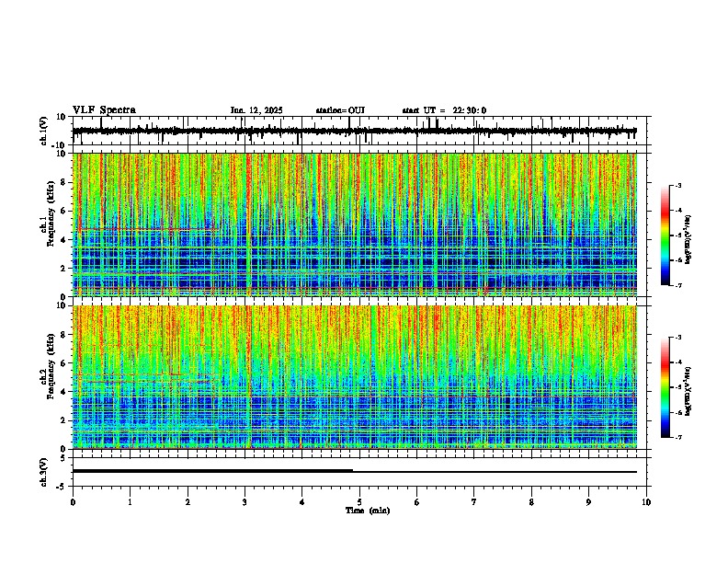Click the ch.1 colorbar log(PSD) unit label
Viewport: 728px width, 563px height.
pos(688,240)
